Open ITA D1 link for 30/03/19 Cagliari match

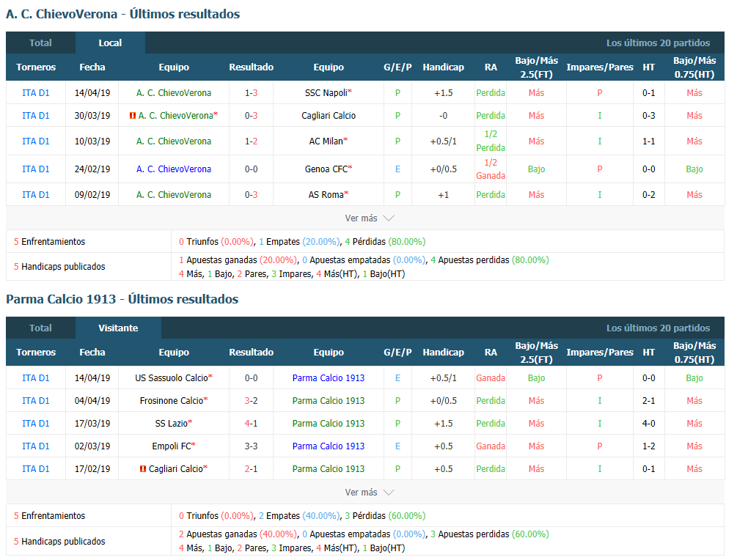36,116
